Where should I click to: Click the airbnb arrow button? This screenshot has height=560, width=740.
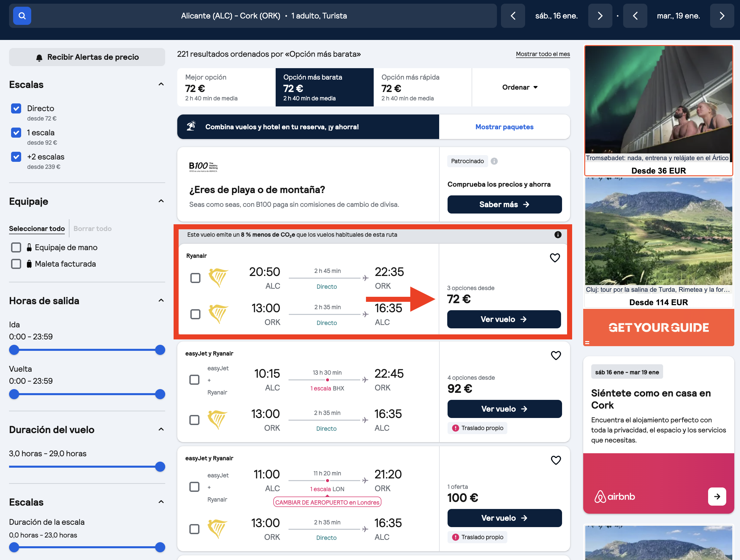(x=717, y=497)
